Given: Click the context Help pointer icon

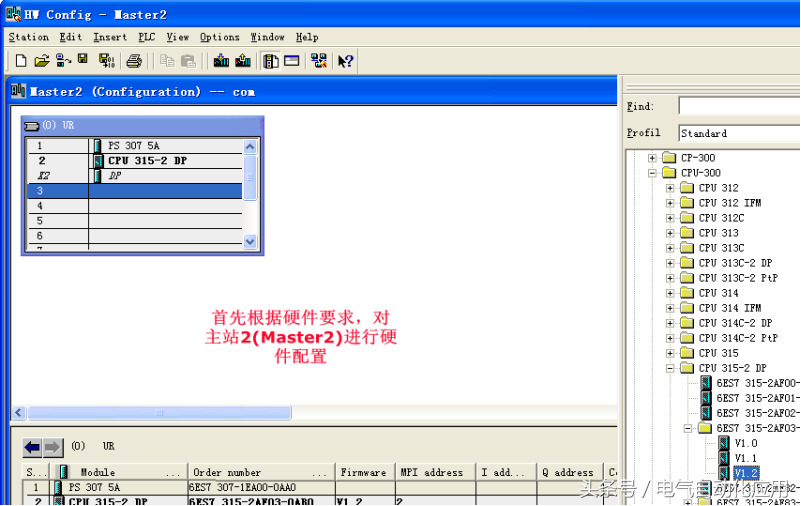Looking at the screenshot, I should click(x=345, y=61).
